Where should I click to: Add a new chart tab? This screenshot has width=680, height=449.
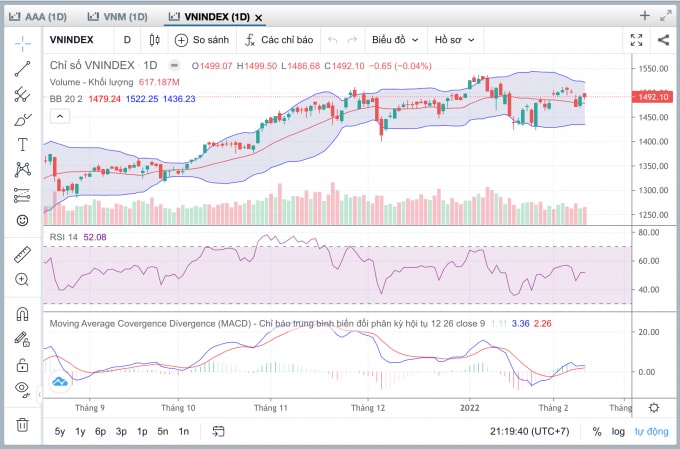[644, 16]
